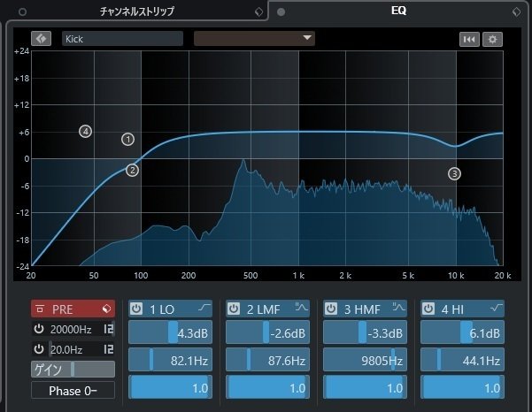Viewport: 532px width, 412px height.
Task: Select EQ curve point 3
Action: tap(454, 173)
